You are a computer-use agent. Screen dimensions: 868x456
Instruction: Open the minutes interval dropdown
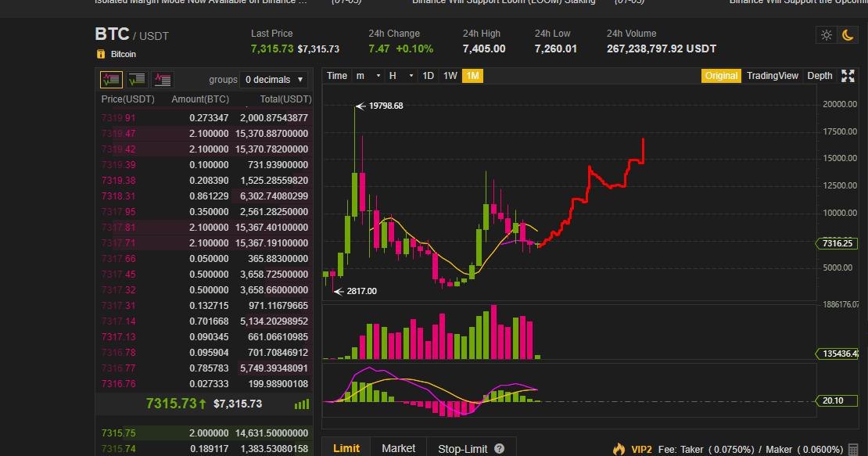pyautogui.click(x=368, y=76)
